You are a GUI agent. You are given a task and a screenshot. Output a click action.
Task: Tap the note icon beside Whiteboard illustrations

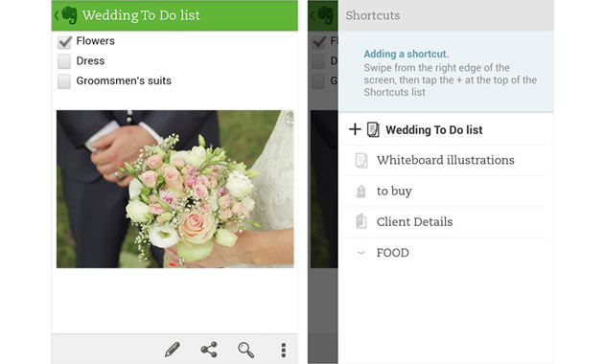(x=361, y=161)
